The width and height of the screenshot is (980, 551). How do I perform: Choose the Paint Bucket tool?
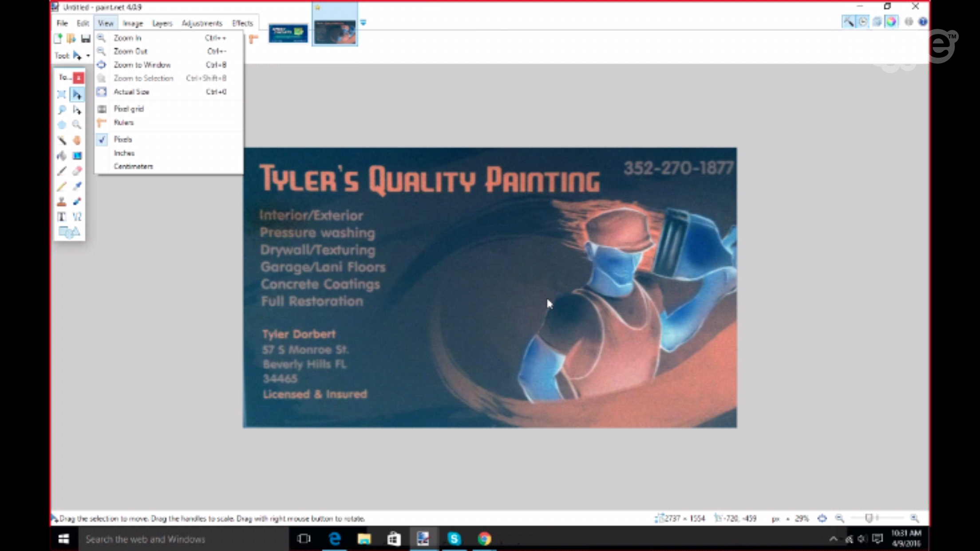(62, 156)
